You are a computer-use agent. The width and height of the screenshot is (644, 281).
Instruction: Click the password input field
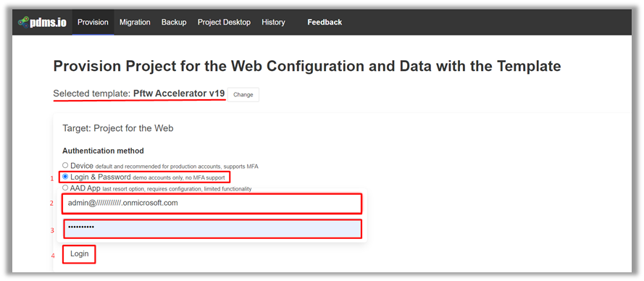coord(212,229)
